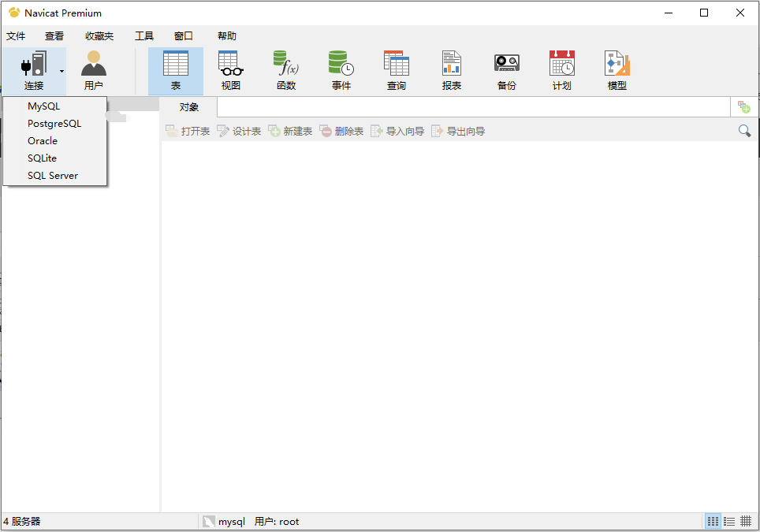The height and width of the screenshot is (532, 760).
Task: Open the 窗口 menu
Action: [183, 35]
